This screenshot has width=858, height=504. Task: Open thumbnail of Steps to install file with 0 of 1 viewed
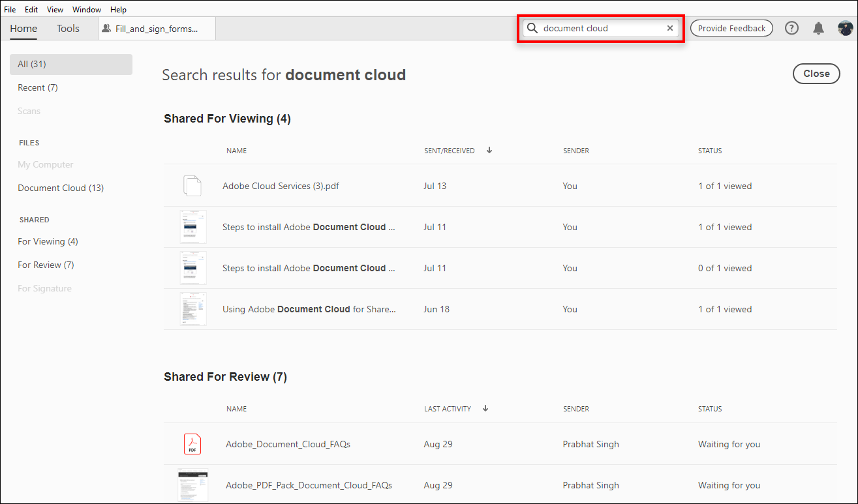coord(193,268)
